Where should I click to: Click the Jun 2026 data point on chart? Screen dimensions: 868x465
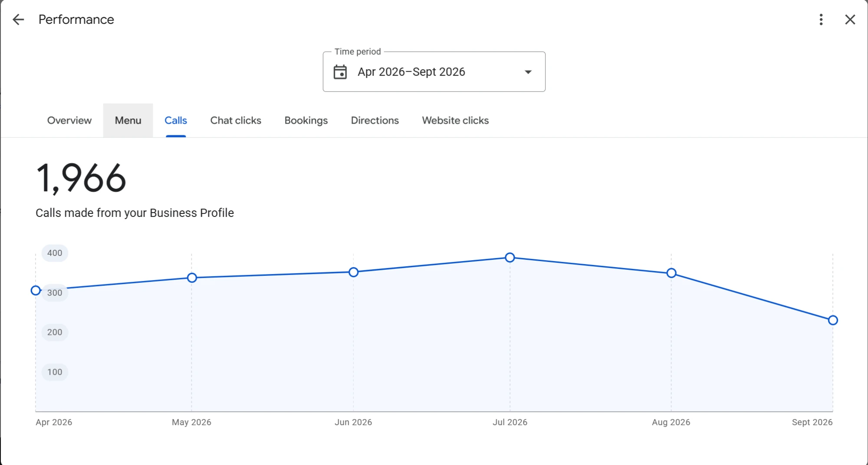[x=354, y=272]
